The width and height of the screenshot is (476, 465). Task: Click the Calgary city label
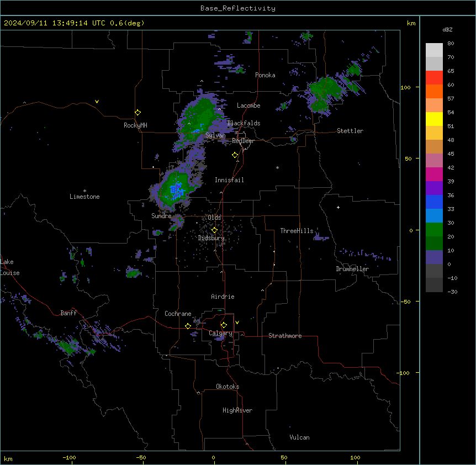(221, 333)
